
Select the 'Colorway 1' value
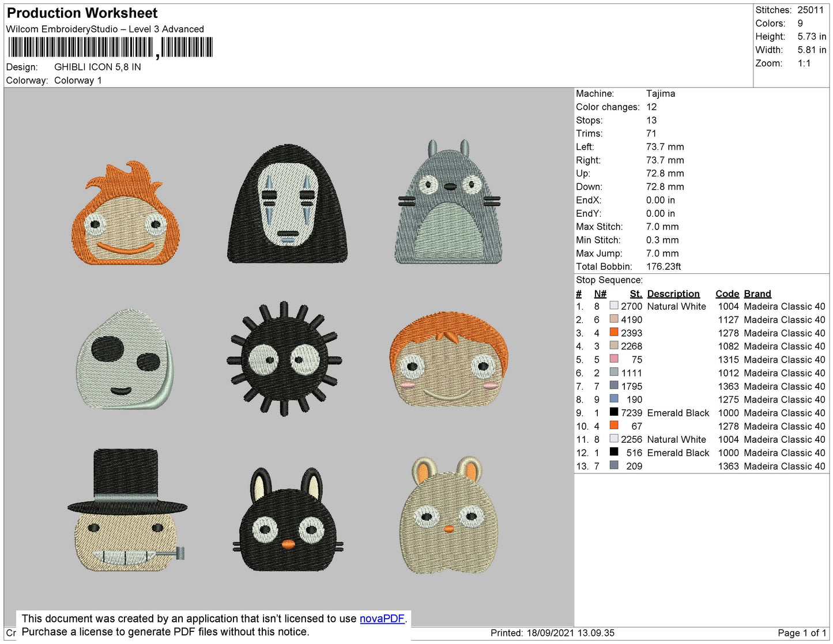click(x=78, y=80)
